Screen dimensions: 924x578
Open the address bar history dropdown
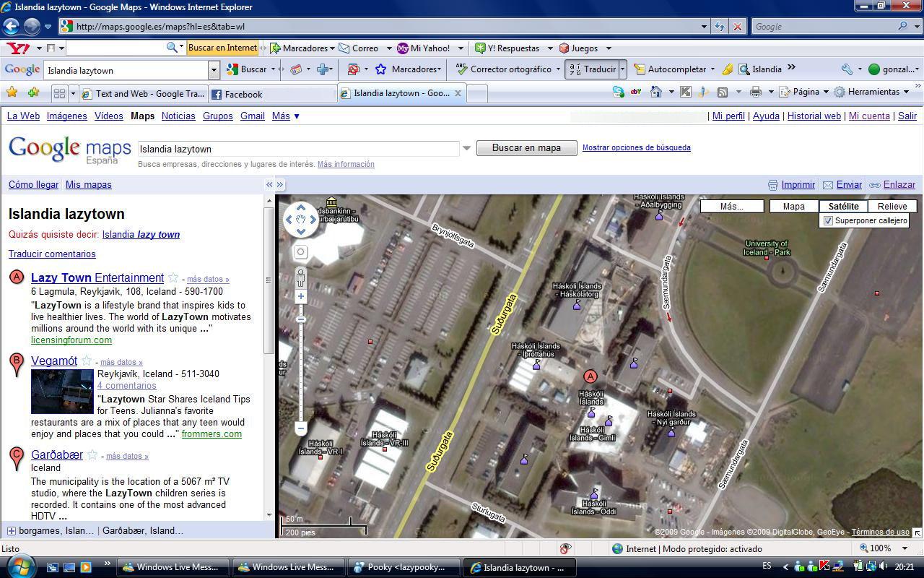coord(705,27)
